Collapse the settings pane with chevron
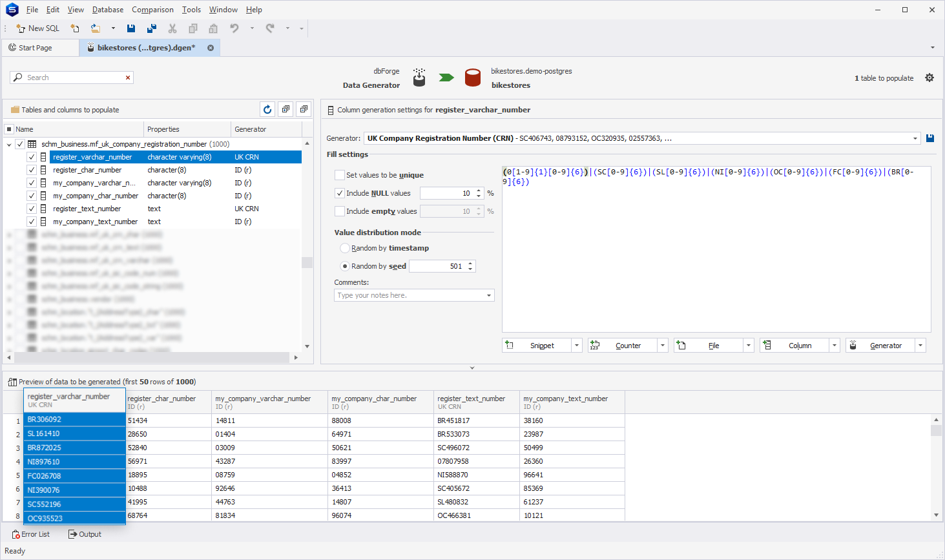This screenshot has height=560, width=945. point(472,368)
